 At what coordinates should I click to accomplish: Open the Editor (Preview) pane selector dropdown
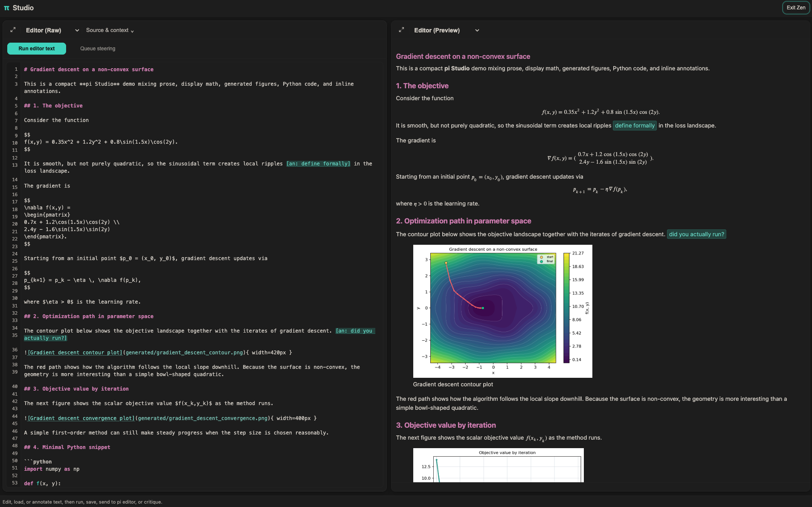pos(446,30)
